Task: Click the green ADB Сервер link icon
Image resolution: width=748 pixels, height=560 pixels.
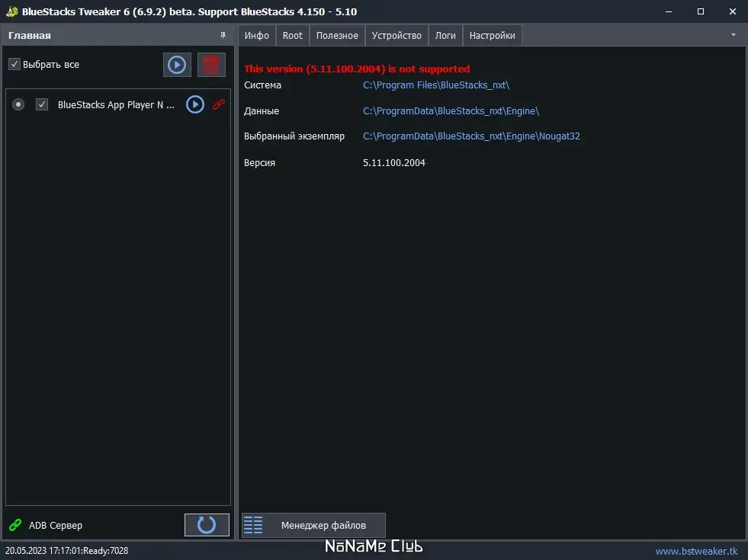Action: 15,525
